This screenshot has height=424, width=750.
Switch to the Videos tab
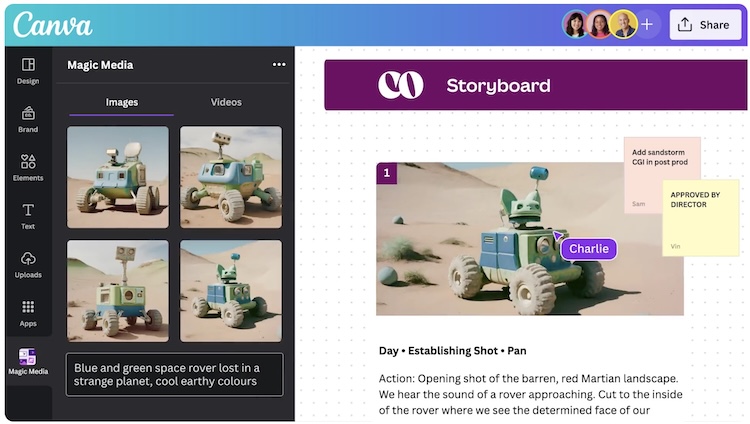226,102
